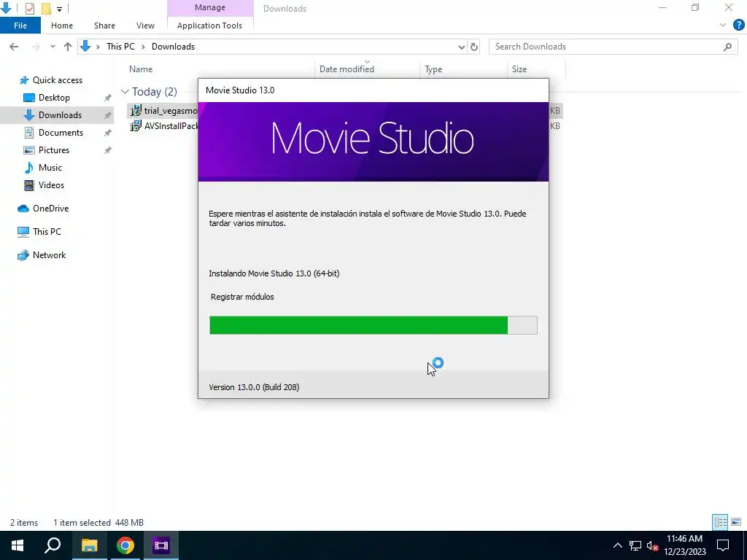This screenshot has height=560, width=747.
Task: Open the Windows Start menu
Action: tap(18, 545)
